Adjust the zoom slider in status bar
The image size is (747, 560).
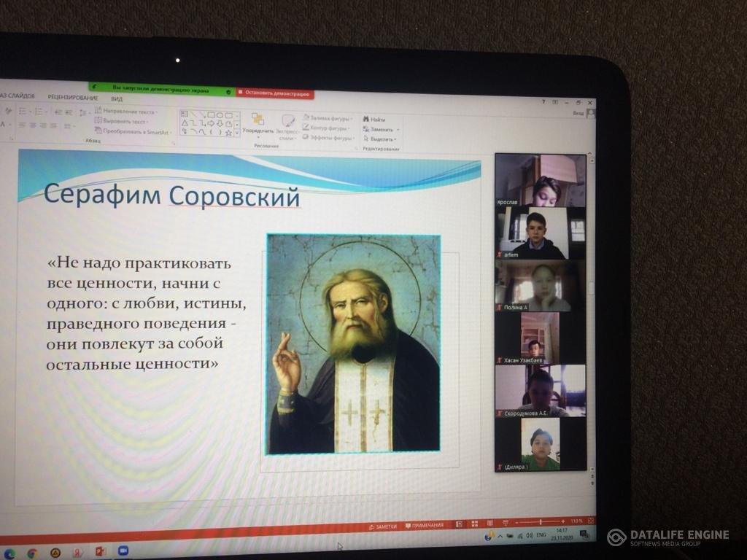click(x=541, y=522)
